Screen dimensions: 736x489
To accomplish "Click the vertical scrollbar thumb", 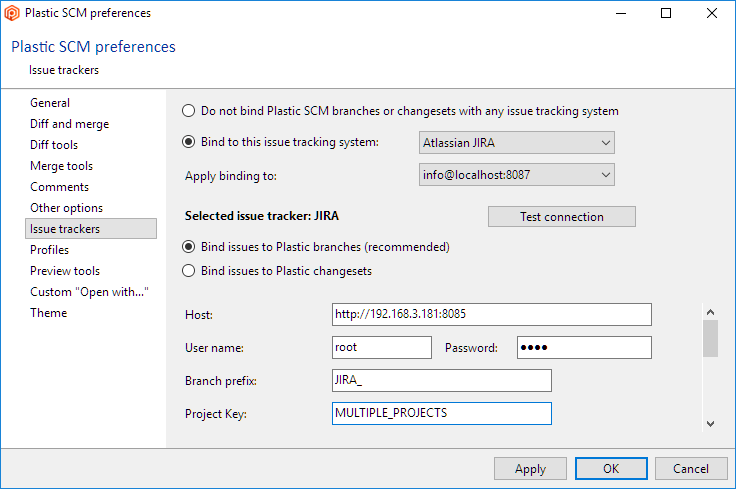I will 710,338.
